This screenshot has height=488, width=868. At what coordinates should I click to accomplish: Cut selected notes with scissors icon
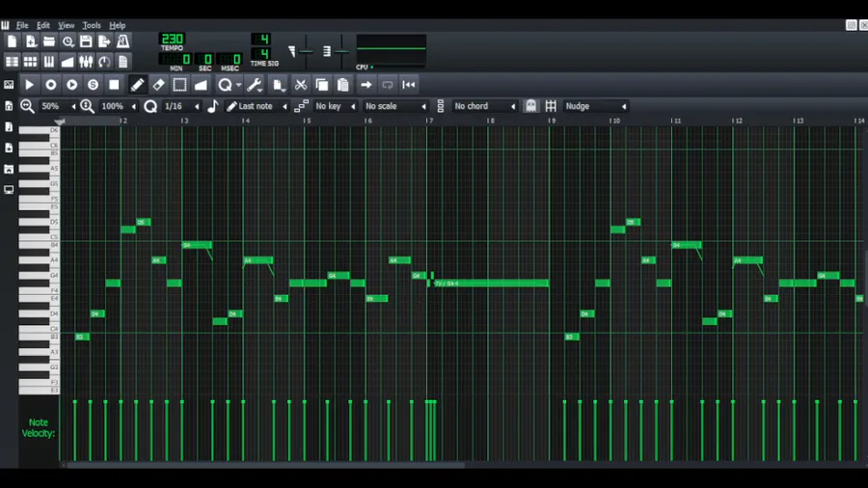[301, 85]
